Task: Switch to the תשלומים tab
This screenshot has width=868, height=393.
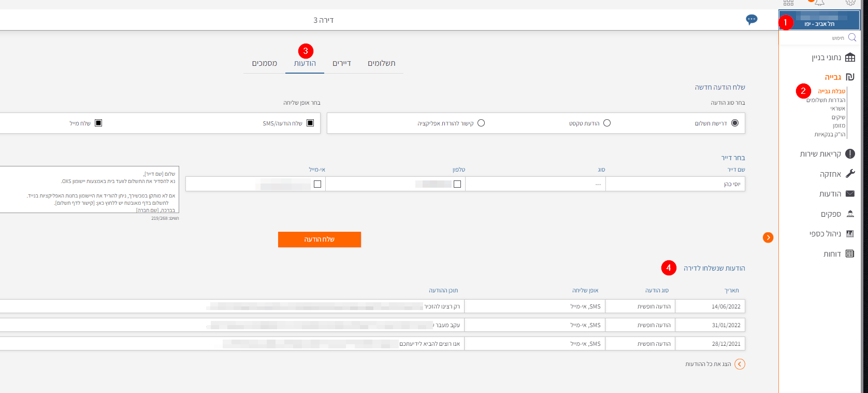Action: click(x=381, y=63)
